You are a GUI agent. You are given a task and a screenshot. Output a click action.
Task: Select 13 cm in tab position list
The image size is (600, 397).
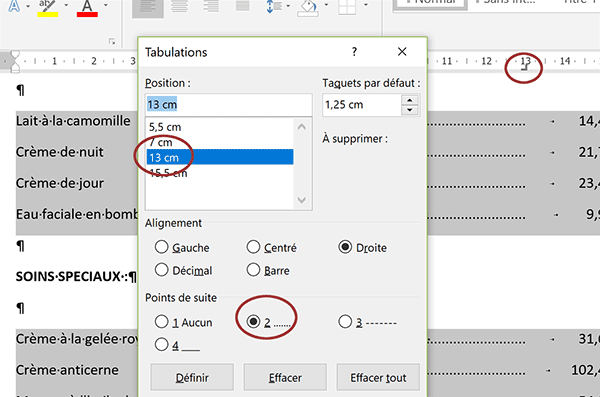[x=220, y=157]
